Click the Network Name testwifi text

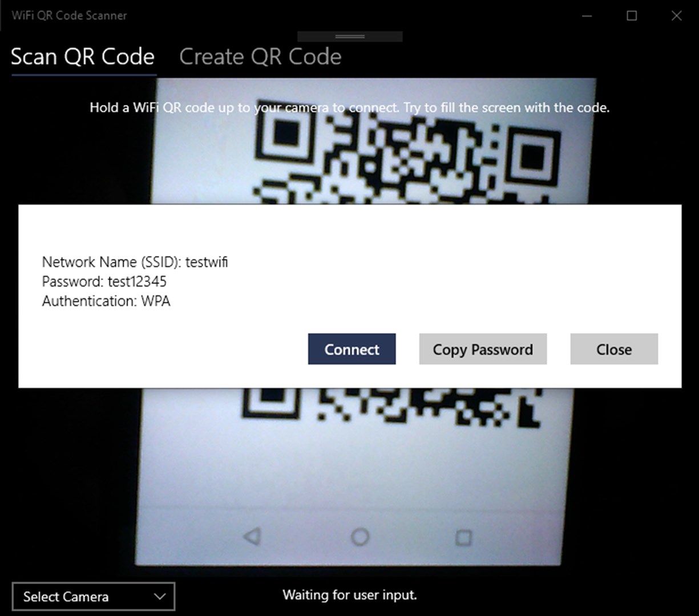click(x=135, y=262)
